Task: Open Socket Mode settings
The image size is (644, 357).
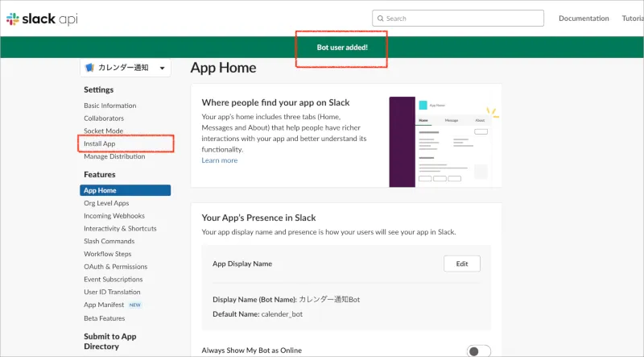Action: click(x=104, y=131)
